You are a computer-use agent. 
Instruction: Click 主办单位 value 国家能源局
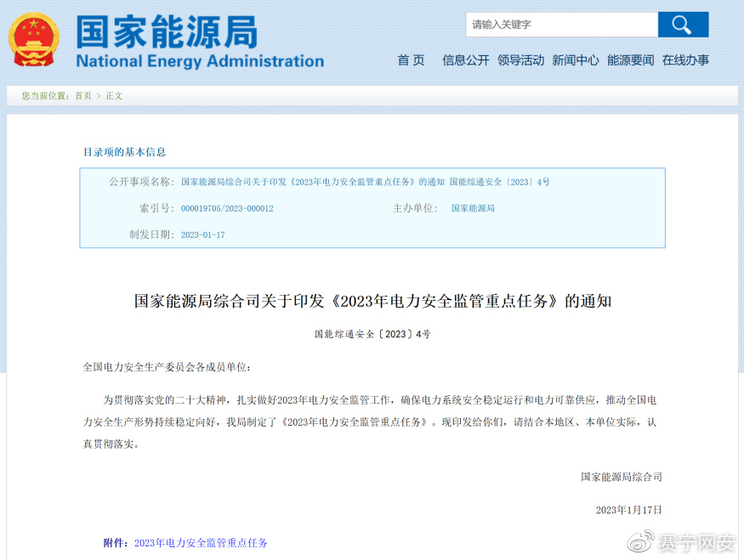pyautogui.click(x=473, y=208)
